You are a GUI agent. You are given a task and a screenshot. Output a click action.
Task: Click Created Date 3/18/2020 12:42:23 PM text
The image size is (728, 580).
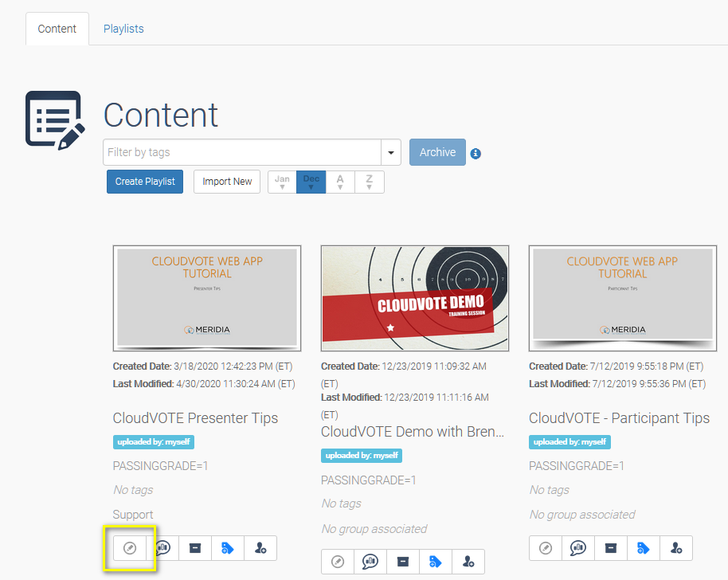(x=203, y=366)
